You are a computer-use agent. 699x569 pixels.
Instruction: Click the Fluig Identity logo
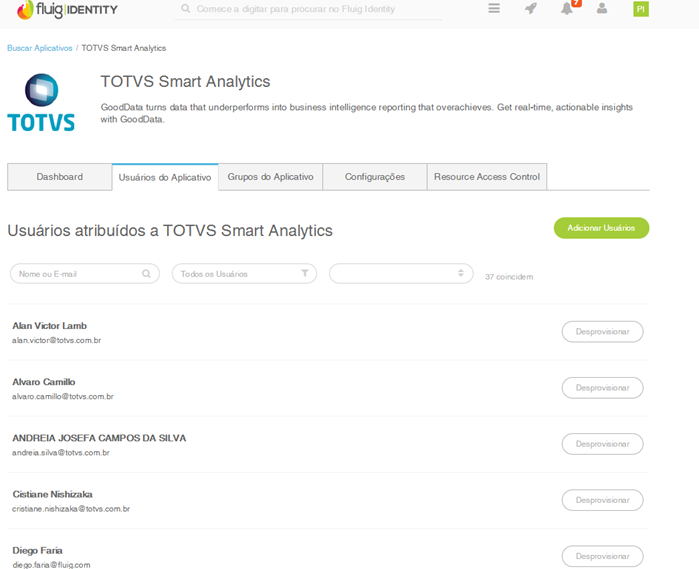click(x=67, y=10)
